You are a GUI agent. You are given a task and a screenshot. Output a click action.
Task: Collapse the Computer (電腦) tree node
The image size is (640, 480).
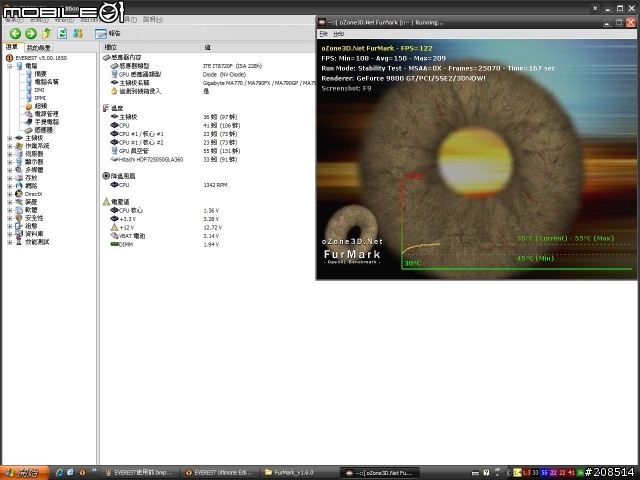[x=10, y=66]
